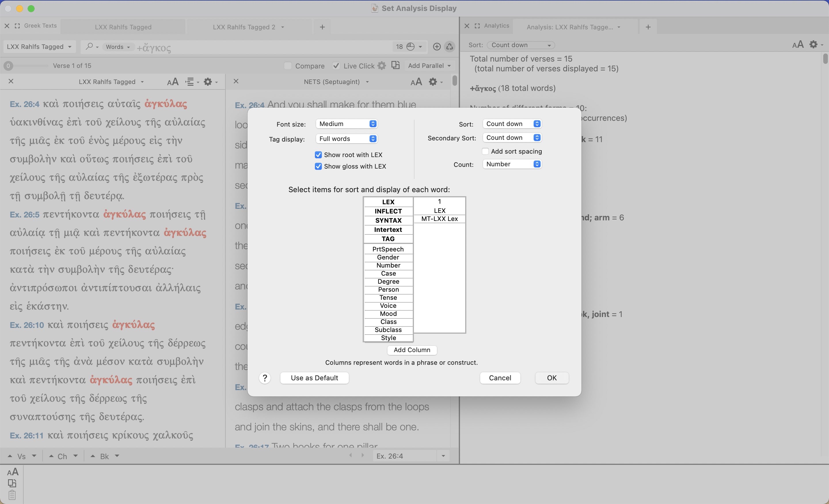
Task: Select the INFLECT item in the list
Action: [x=388, y=211]
